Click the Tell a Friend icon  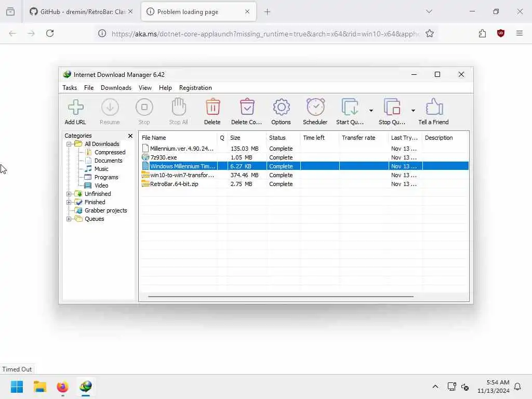click(x=434, y=107)
